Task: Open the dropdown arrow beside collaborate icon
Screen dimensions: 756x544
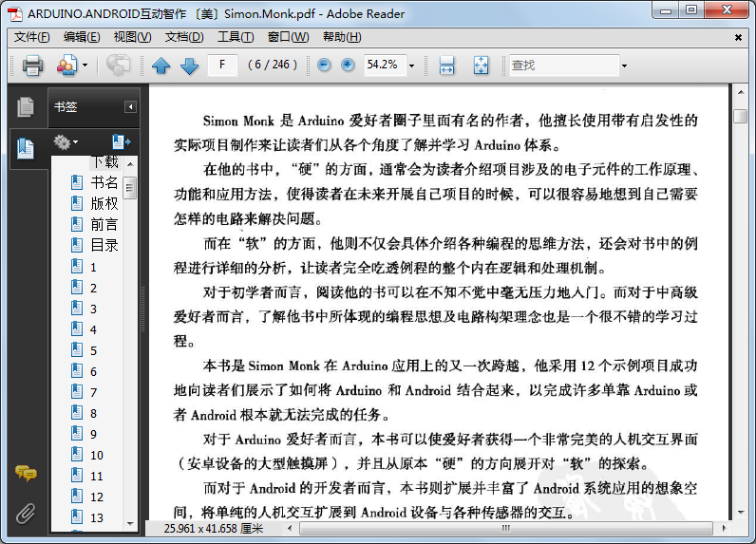Action: pos(85,66)
